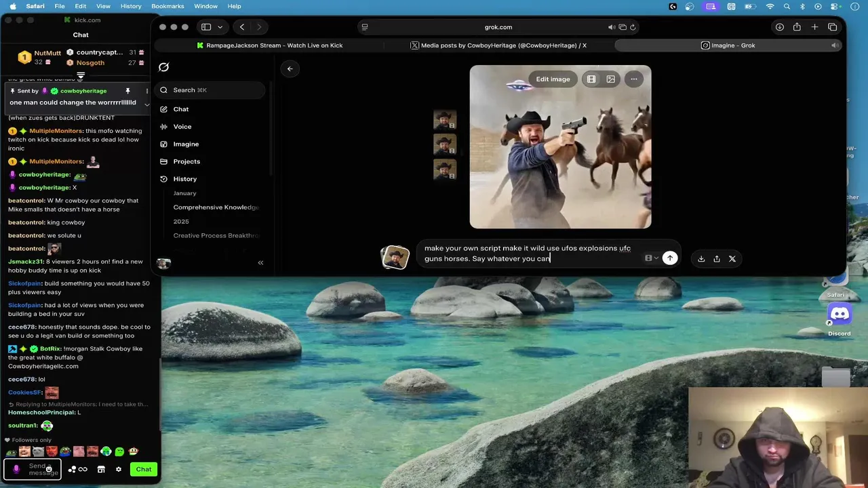868x488 pixels.
Task: Toggle the Safari sidebar button
Action: 206,27
